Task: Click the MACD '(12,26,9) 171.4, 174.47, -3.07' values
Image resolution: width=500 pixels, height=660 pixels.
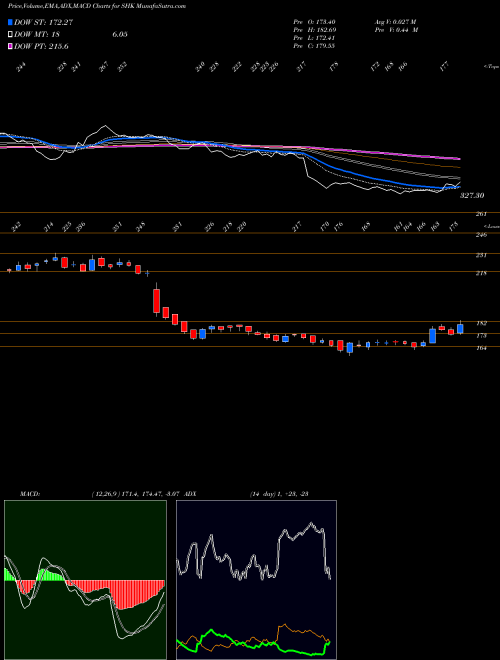Action: click(136, 493)
